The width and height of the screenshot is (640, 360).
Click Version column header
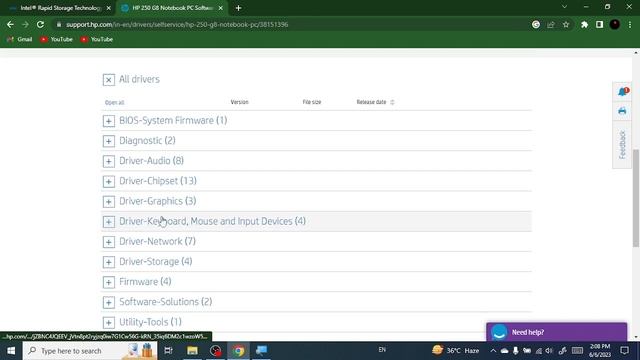239,102
